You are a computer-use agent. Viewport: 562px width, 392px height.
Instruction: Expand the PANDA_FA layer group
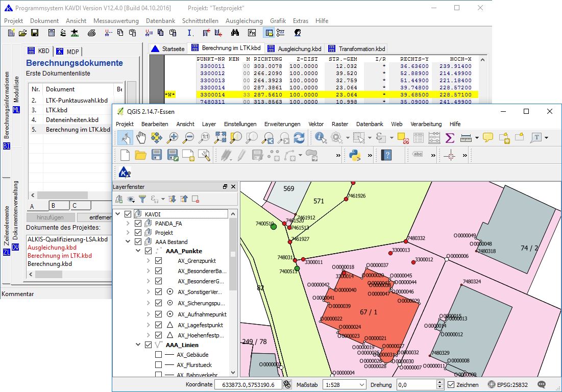point(128,224)
